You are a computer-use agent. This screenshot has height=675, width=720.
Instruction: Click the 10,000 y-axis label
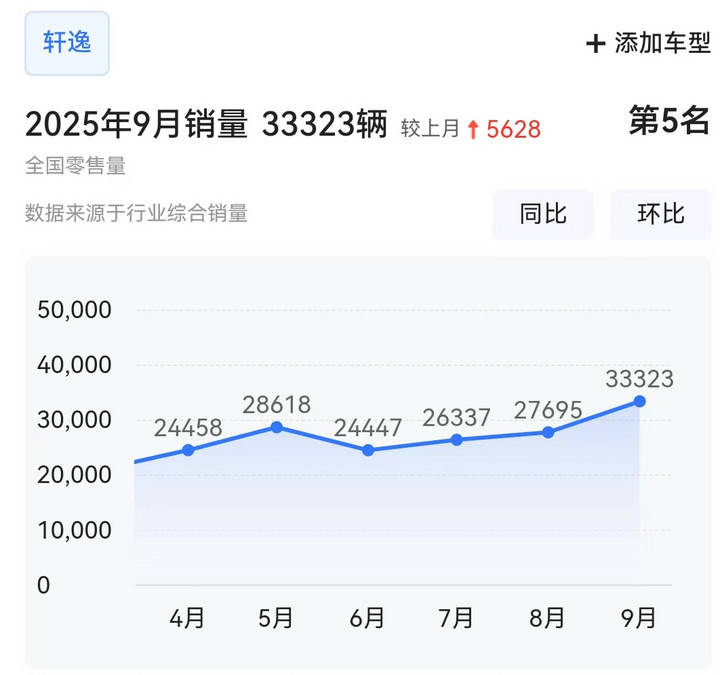click(74, 530)
